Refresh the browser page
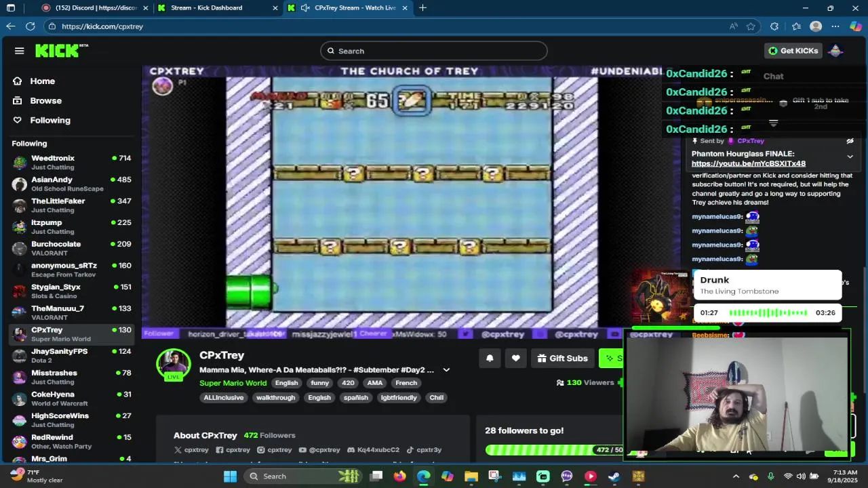This screenshot has height=488, width=868. coord(30,26)
